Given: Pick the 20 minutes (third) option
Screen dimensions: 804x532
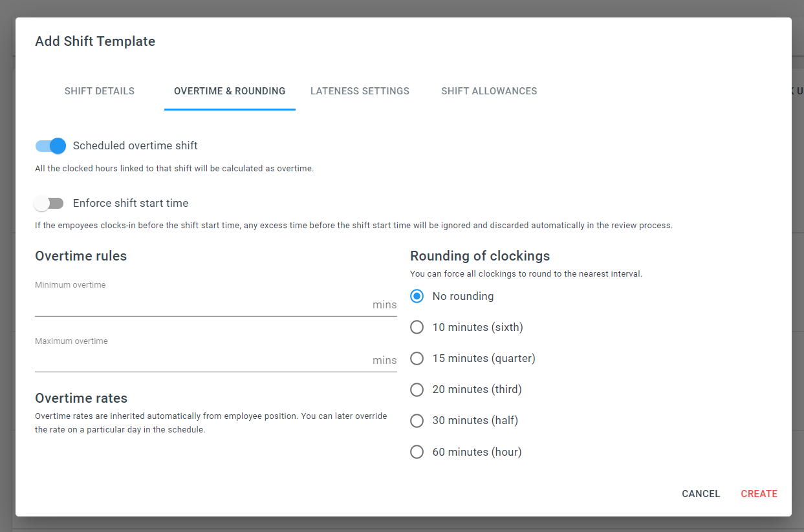Looking at the screenshot, I should click(x=417, y=389).
